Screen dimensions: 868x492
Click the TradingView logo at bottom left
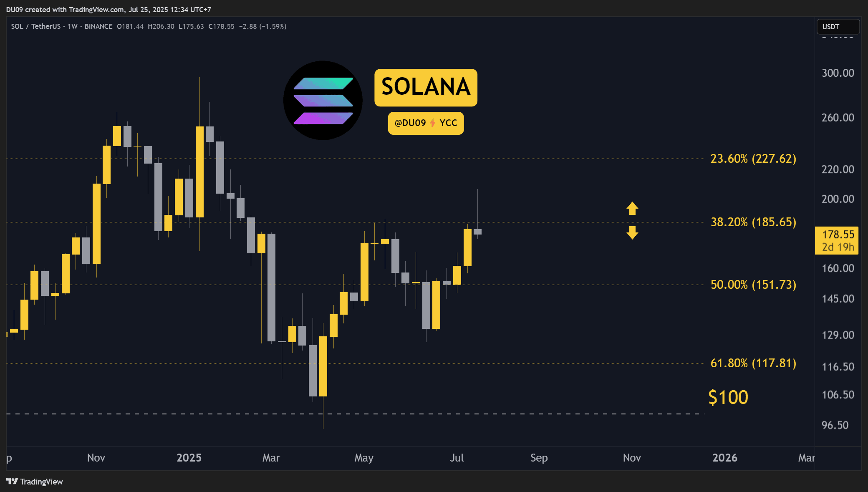[x=35, y=482]
